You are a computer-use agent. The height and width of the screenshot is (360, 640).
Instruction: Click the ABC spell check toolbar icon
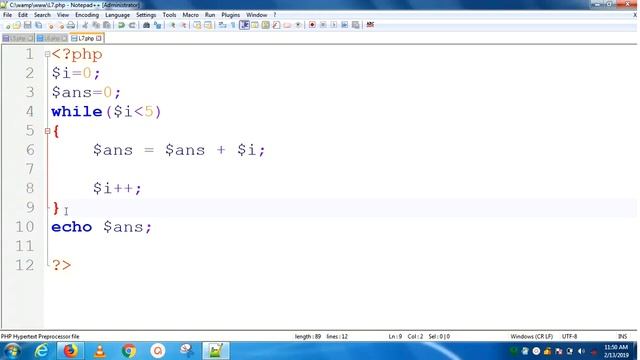370,25
